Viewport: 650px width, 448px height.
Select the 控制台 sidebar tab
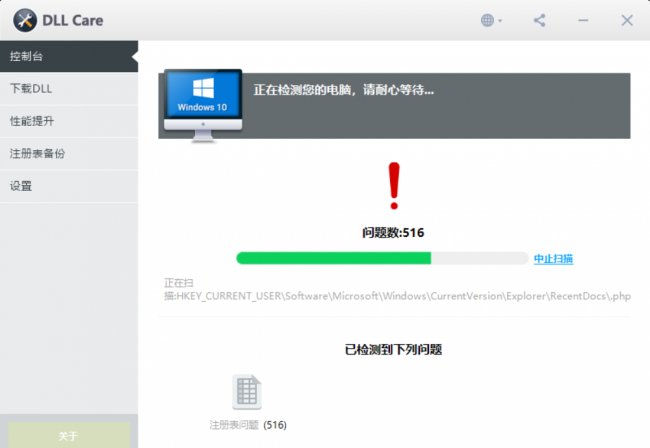click(69, 56)
